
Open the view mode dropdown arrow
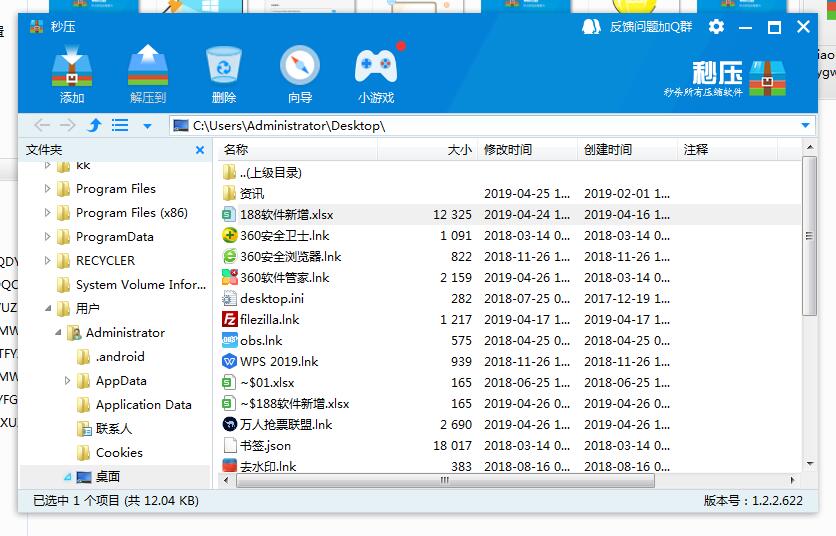(x=147, y=126)
